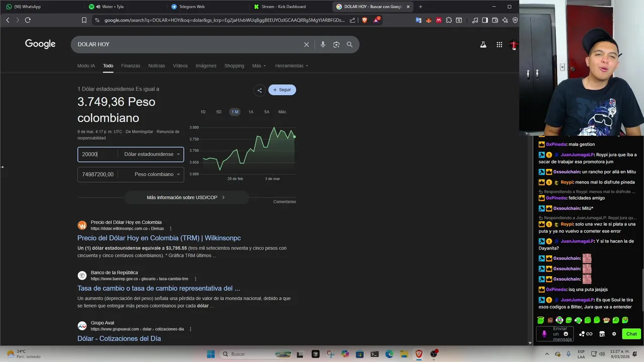Switch to the Finanzas tab
The width and height of the screenshot is (644, 362).
[x=131, y=66]
